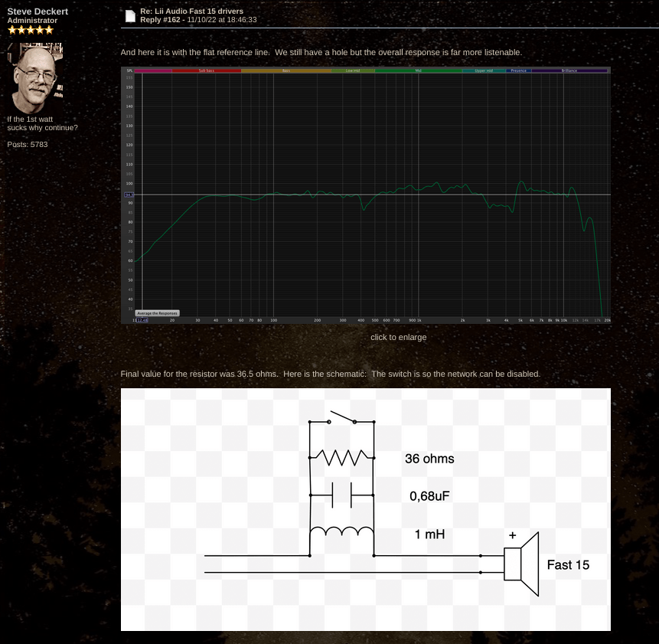The width and height of the screenshot is (659, 644).
Task: Click the 'Fast 15' speaker label
Action: pos(568,565)
